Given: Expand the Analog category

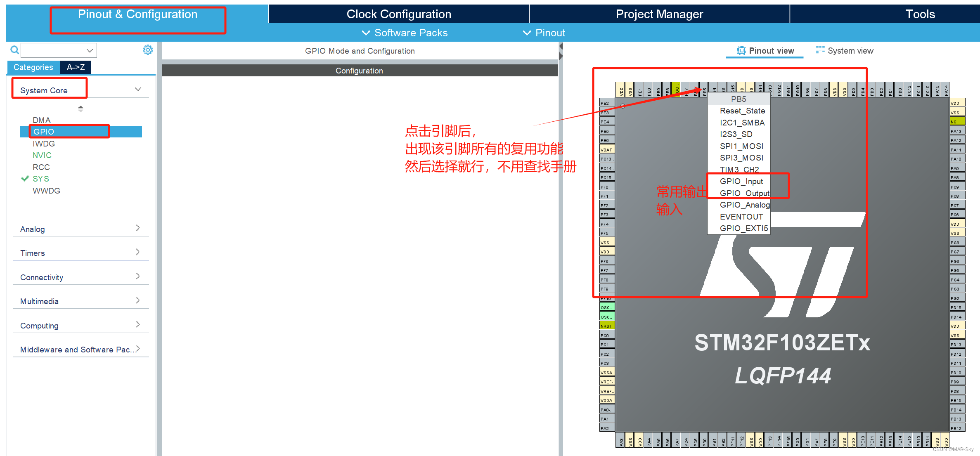Looking at the screenshot, I should (138, 228).
